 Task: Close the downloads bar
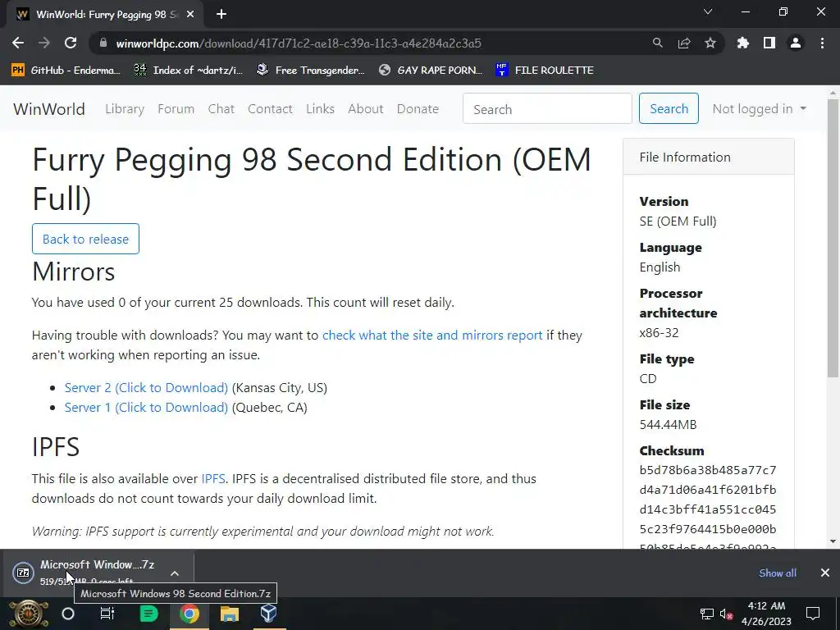coord(825,573)
